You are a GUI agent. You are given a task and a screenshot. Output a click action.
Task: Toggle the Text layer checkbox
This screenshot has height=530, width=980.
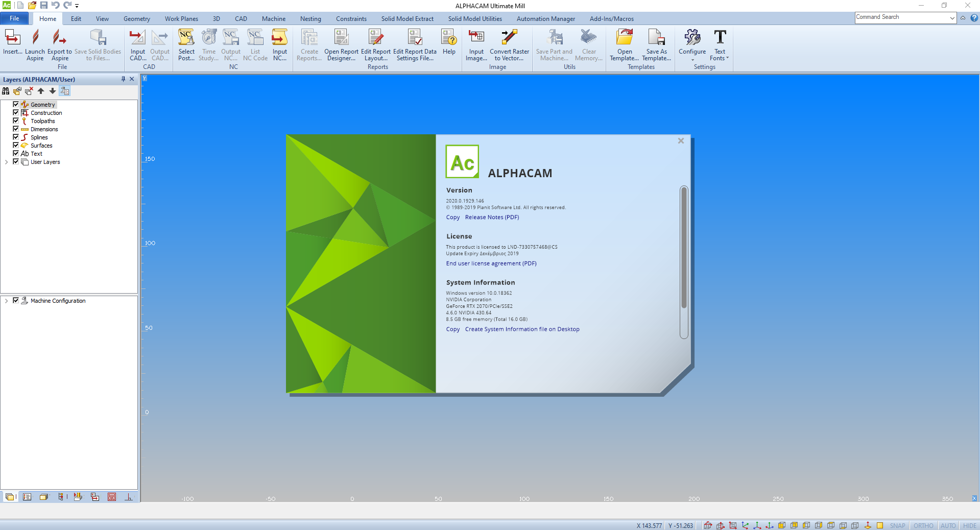click(x=16, y=153)
